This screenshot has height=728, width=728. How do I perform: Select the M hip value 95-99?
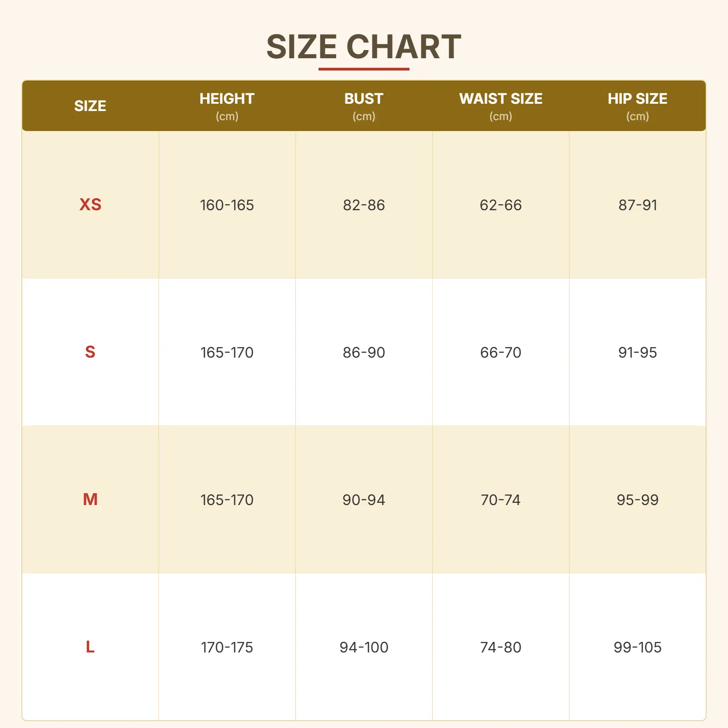tap(637, 500)
